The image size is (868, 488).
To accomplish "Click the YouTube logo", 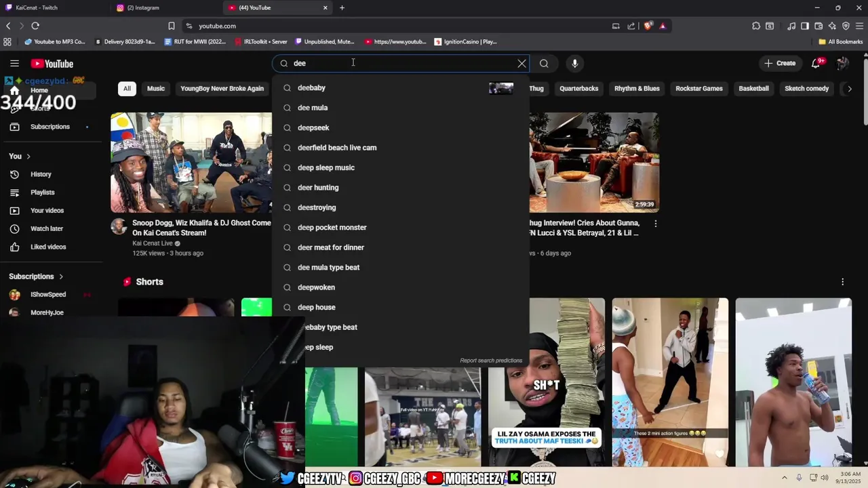I will coord(52,64).
